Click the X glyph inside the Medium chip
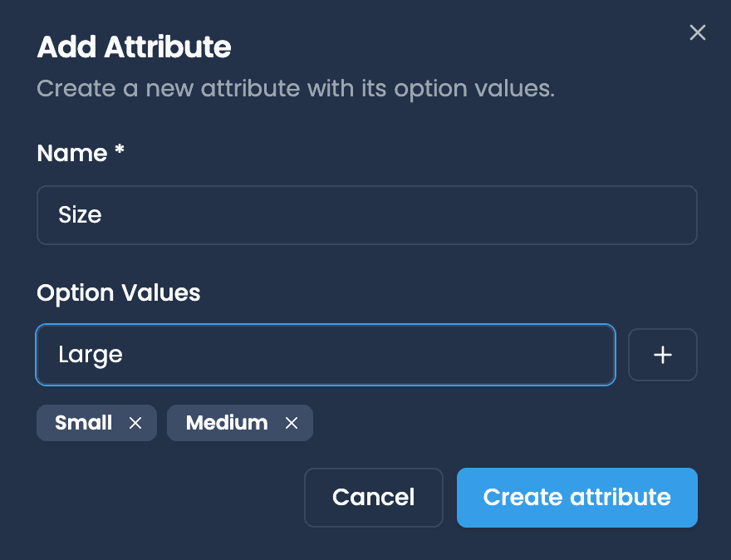The height and width of the screenshot is (560, 731). click(292, 423)
